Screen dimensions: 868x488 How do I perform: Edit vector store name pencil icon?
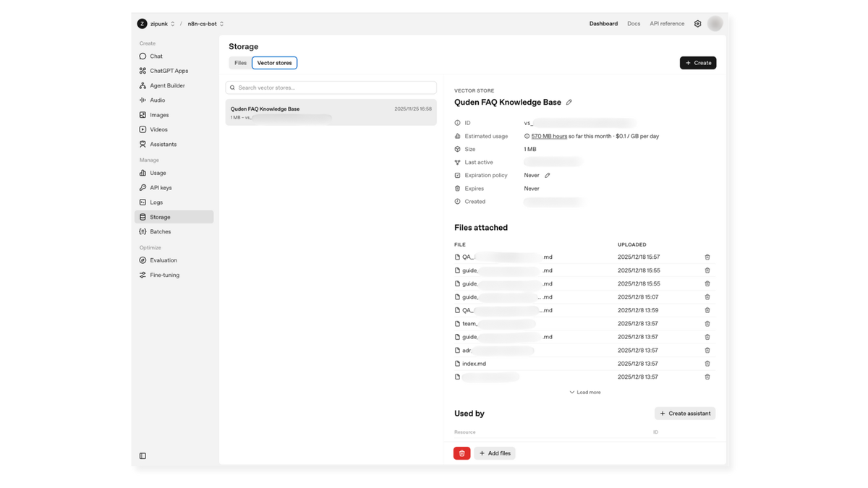click(569, 103)
